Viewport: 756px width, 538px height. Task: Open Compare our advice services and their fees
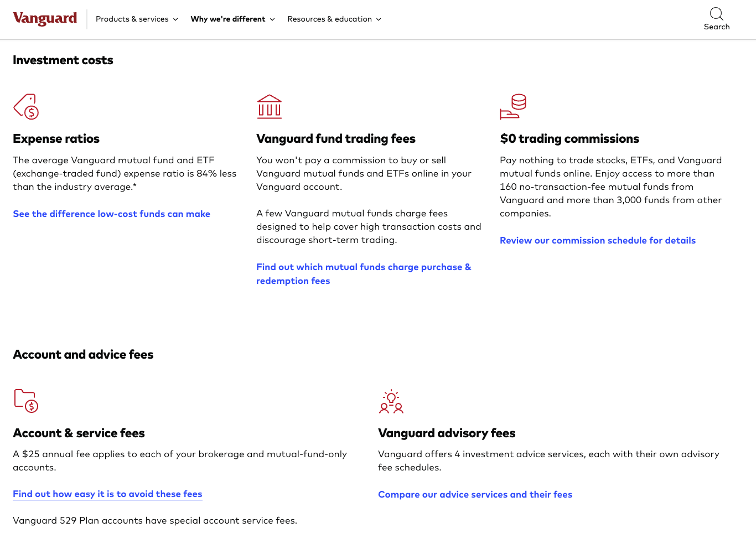coord(475,494)
